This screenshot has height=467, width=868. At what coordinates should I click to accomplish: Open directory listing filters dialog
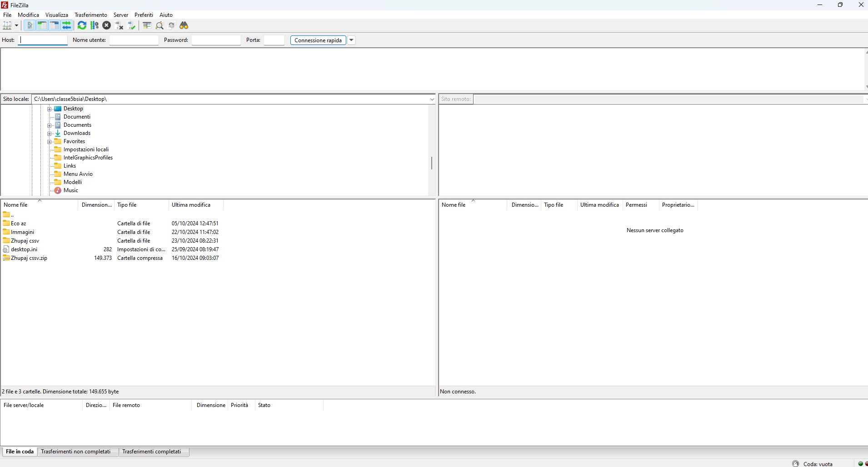[147, 25]
